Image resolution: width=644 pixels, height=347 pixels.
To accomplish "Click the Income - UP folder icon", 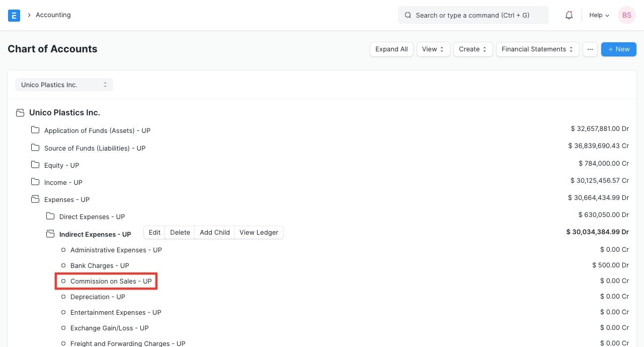I will point(35,182).
